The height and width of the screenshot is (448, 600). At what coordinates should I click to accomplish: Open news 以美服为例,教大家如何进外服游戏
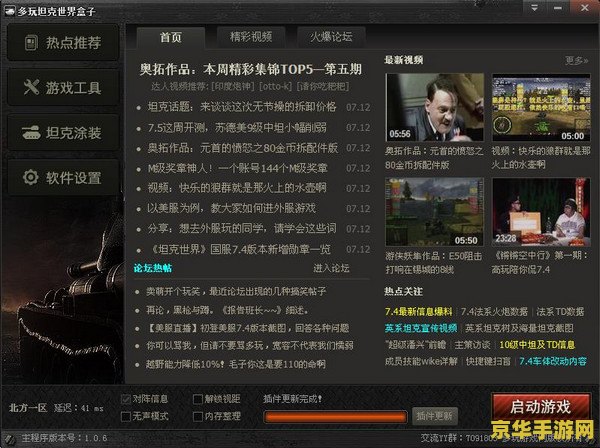click(x=232, y=209)
